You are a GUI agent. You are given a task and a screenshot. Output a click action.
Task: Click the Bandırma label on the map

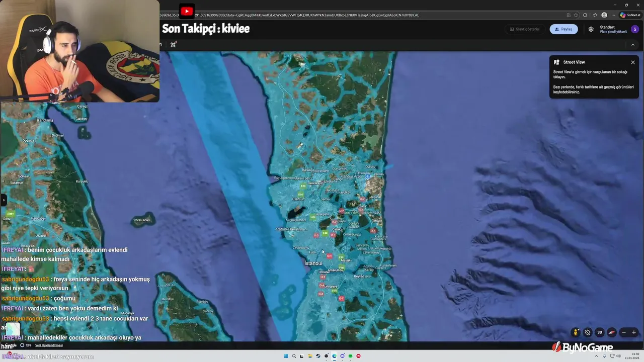[45, 121]
